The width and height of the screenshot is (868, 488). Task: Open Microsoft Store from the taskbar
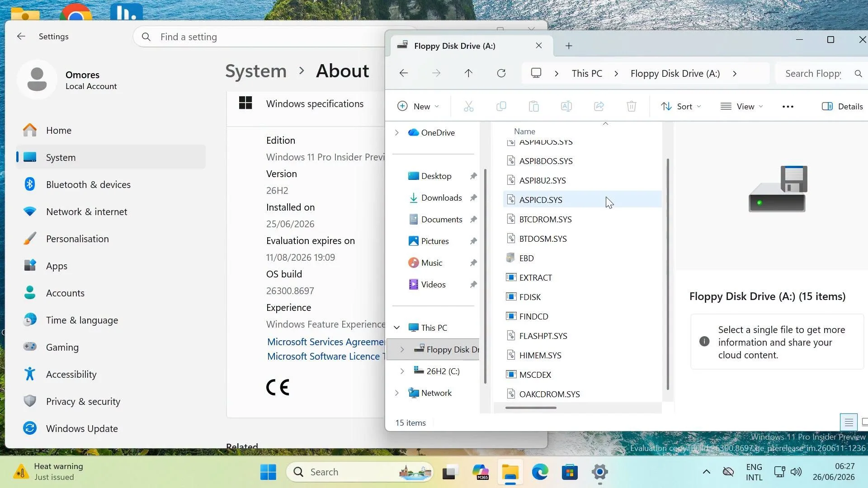[x=570, y=472]
